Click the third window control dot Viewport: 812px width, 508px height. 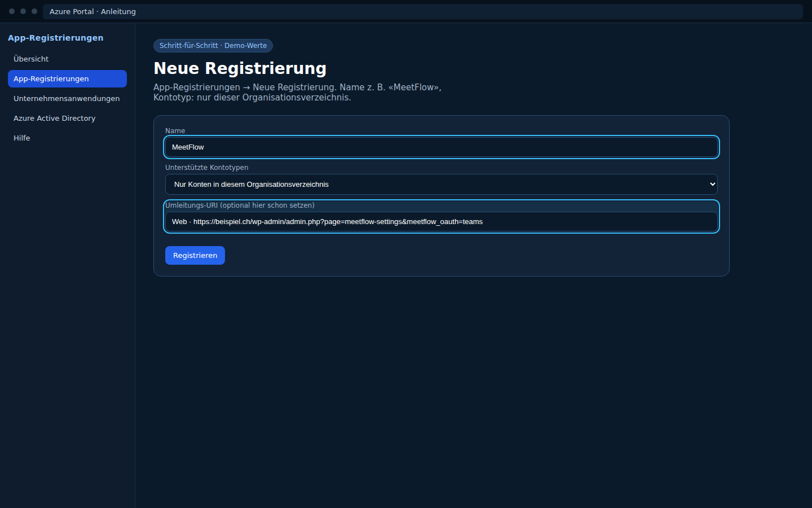click(x=34, y=11)
